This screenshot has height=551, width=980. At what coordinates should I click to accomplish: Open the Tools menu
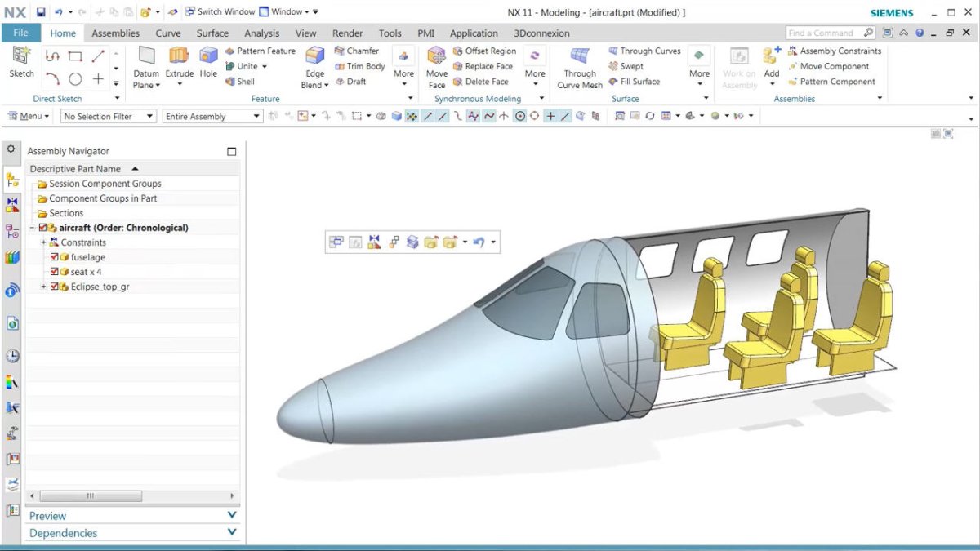click(x=390, y=33)
